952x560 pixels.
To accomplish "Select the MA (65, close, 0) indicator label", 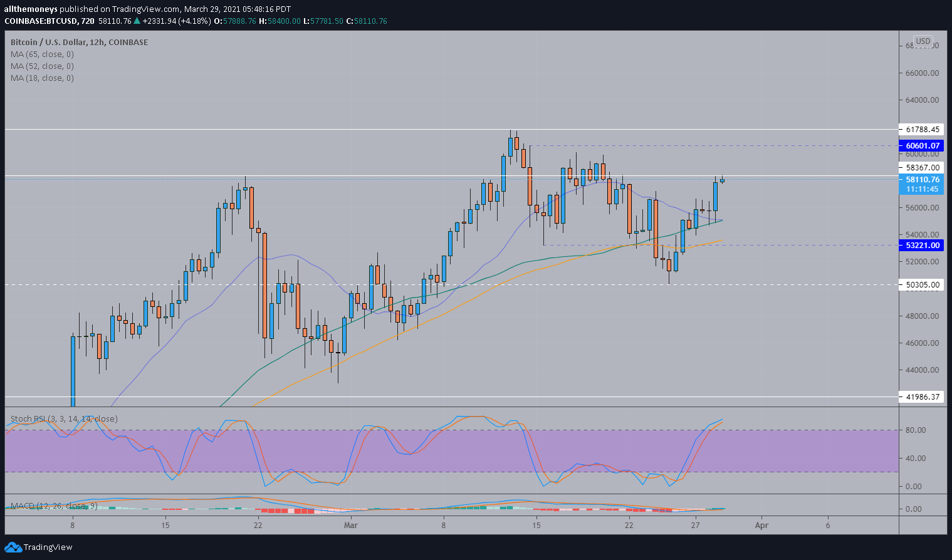I will pos(42,54).
